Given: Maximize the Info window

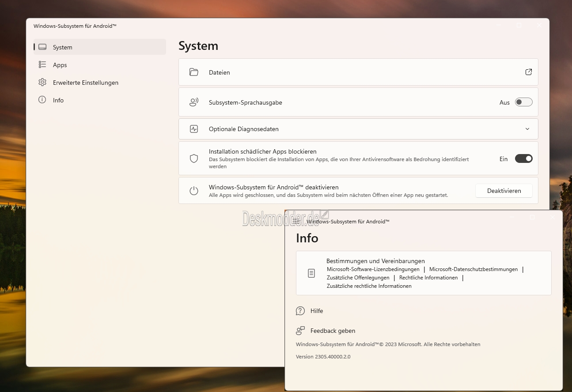Looking at the screenshot, I should click(532, 217).
